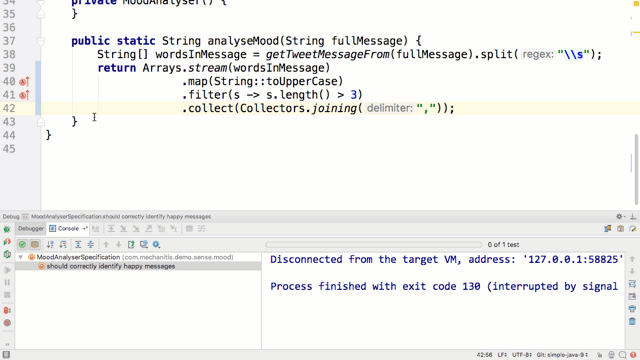Toggle console Soft-Wrap icon
This screenshot has width=640, height=360.
[x=632, y=284]
